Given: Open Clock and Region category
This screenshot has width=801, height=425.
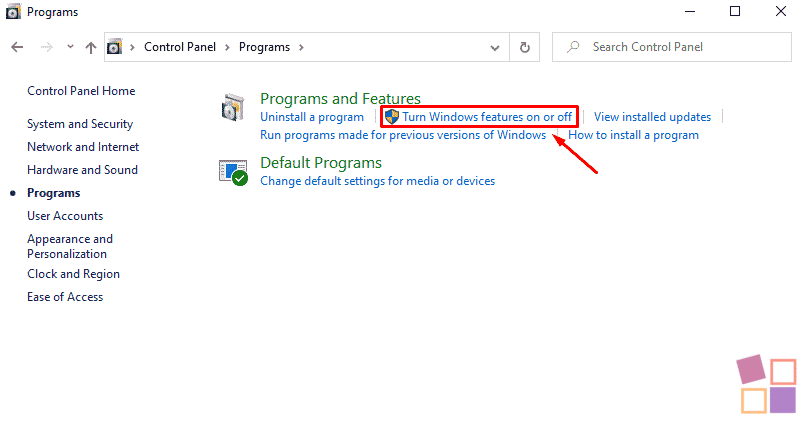Looking at the screenshot, I should click(73, 274).
